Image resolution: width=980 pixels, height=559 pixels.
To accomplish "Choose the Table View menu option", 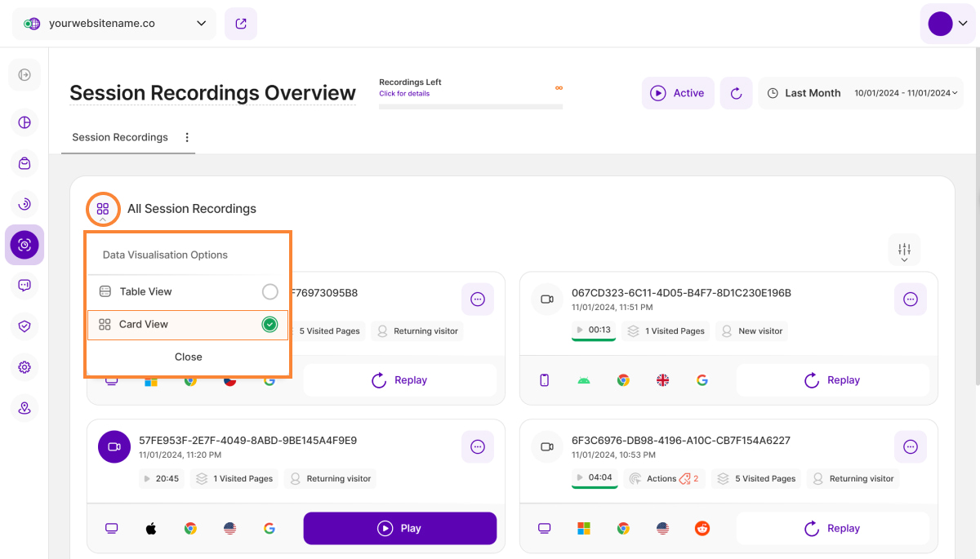I will point(188,291).
